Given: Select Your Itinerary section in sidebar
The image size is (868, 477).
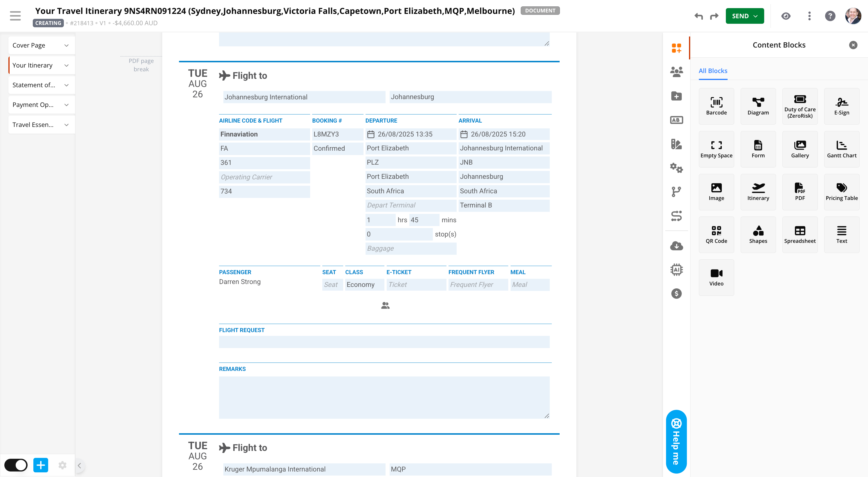Looking at the screenshot, I should point(33,65).
